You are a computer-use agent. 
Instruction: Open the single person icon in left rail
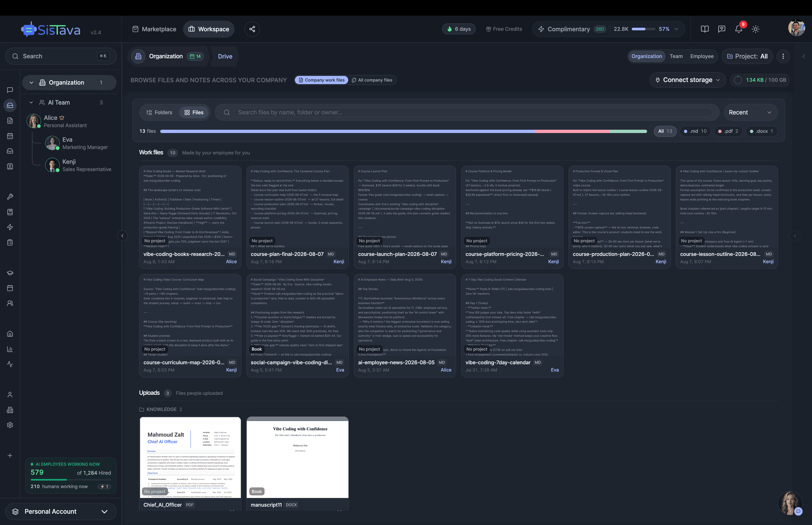pos(10,395)
